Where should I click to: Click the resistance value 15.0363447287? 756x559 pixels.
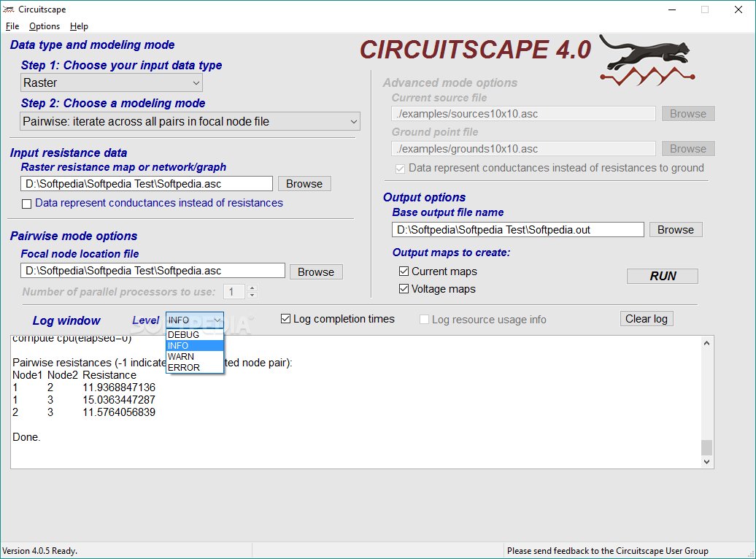point(119,400)
